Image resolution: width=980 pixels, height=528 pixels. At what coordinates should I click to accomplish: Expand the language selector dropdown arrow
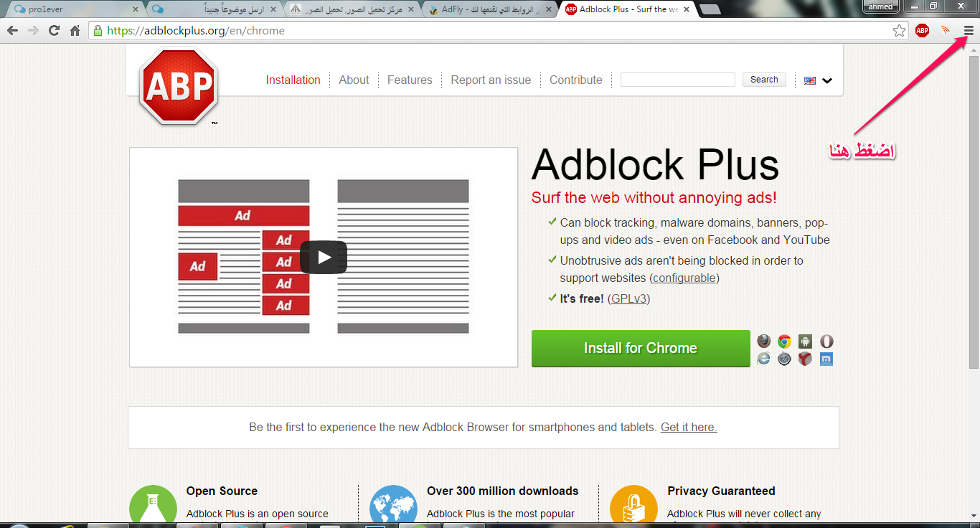coord(827,81)
